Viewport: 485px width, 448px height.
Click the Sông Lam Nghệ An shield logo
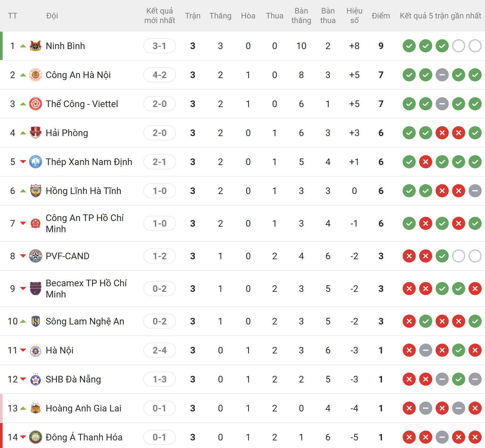click(36, 321)
